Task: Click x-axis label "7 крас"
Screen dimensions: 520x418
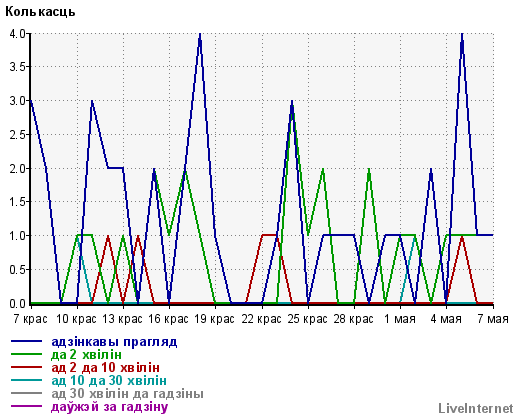Action: [31, 319]
